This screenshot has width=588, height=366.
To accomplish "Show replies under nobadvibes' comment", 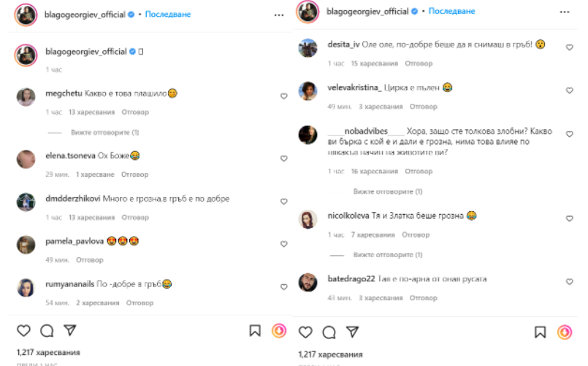I will [x=387, y=191].
